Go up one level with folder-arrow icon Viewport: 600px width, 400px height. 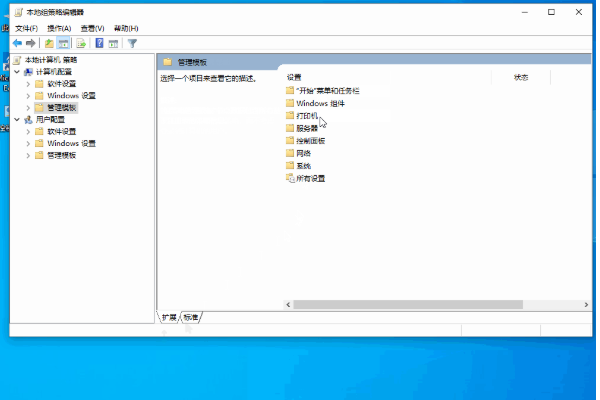[49, 43]
